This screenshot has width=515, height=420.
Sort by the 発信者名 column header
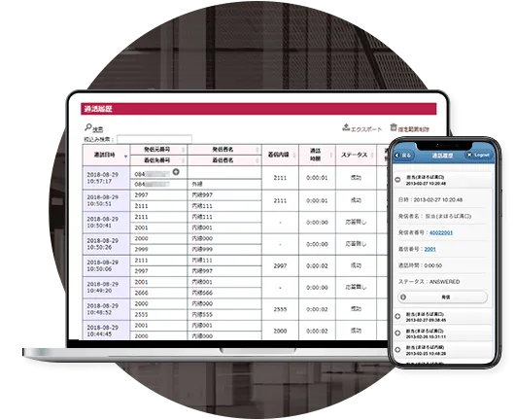coord(224,150)
